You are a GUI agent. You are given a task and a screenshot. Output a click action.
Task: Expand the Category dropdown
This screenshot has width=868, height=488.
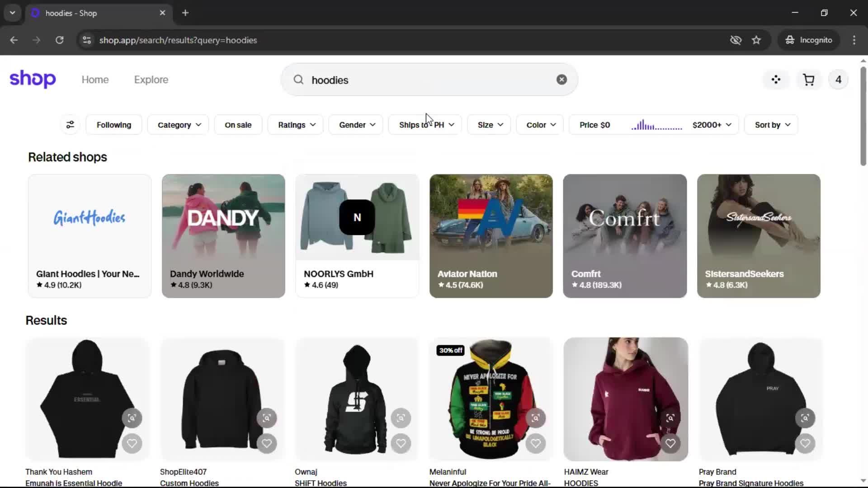coord(179,125)
